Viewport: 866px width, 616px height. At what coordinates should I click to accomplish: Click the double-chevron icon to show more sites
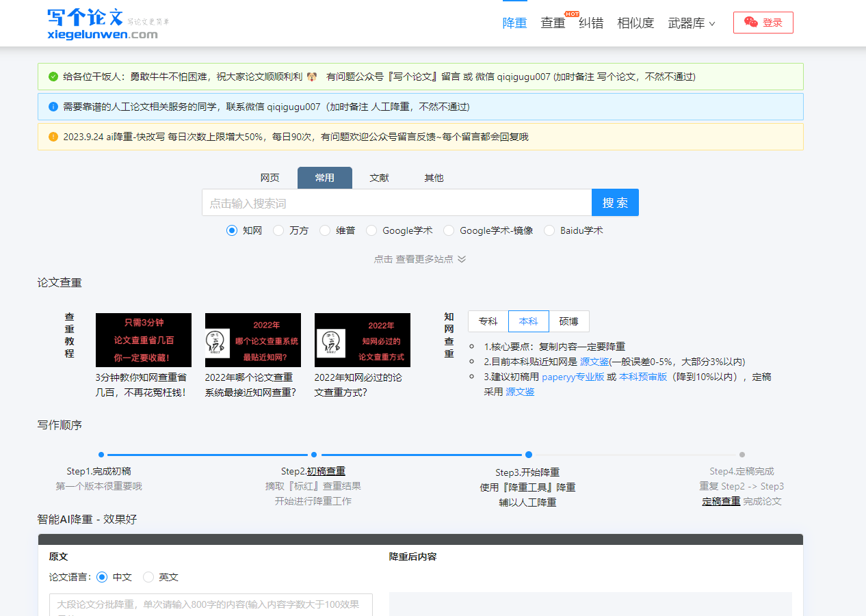(x=462, y=259)
